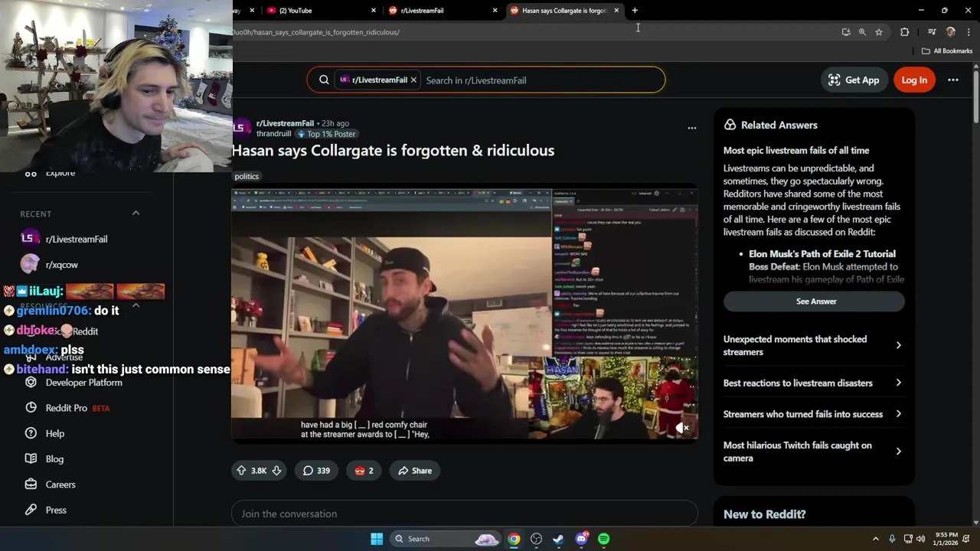980x551 pixels.
Task: Click the search magnifier icon
Action: (324, 80)
